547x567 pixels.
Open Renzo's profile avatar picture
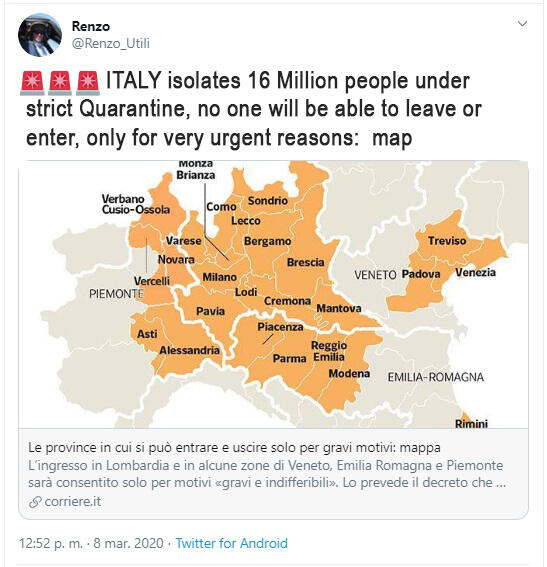[40, 35]
